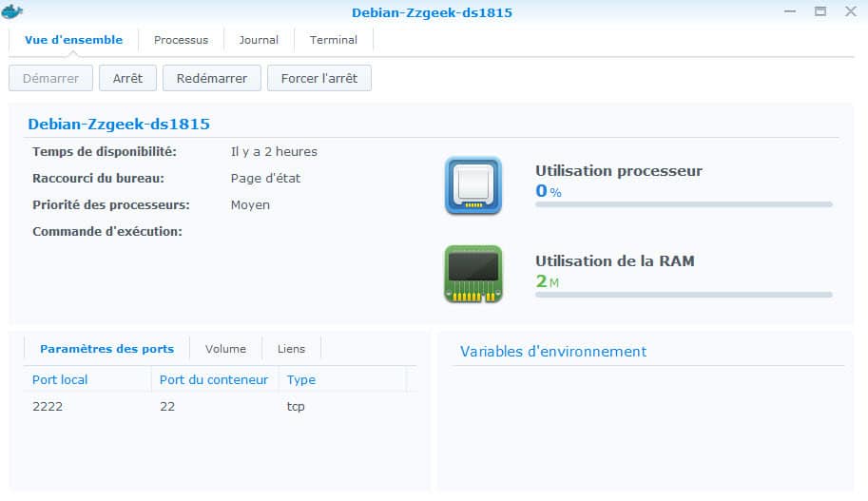Open the Journal tab
Screen dimensions: 868x501
(259, 40)
